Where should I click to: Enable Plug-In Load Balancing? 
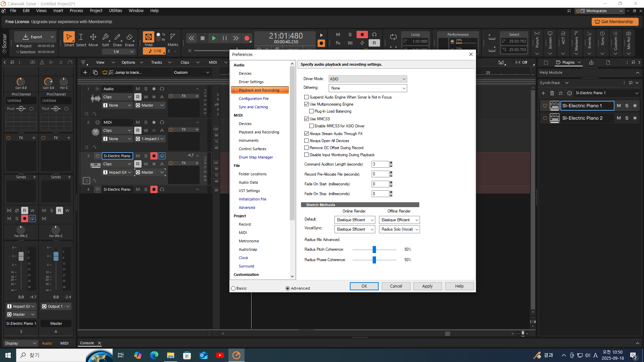[x=311, y=111]
